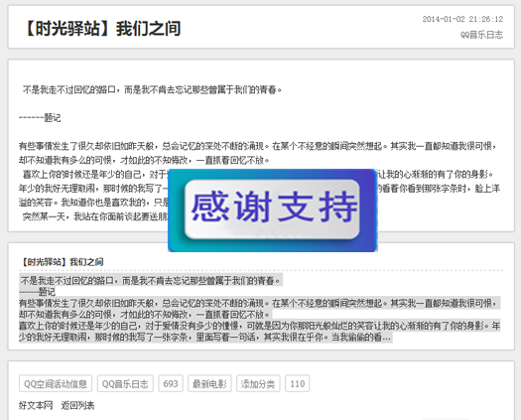
Task: Open QQ音乐日志 category under the timestamp
Action: point(481,35)
